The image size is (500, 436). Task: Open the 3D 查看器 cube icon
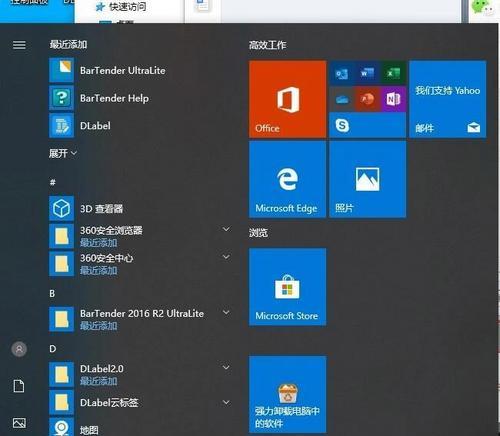(61, 209)
